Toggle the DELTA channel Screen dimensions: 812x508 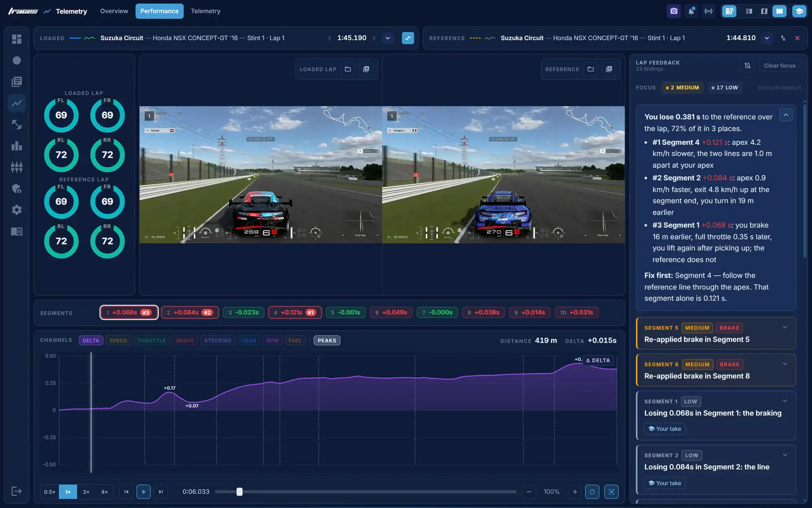91,341
